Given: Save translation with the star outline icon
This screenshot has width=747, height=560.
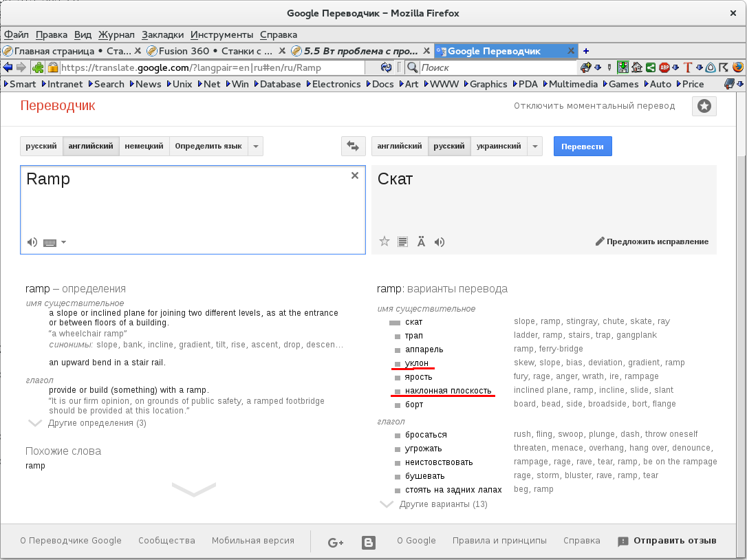Looking at the screenshot, I should [x=385, y=241].
